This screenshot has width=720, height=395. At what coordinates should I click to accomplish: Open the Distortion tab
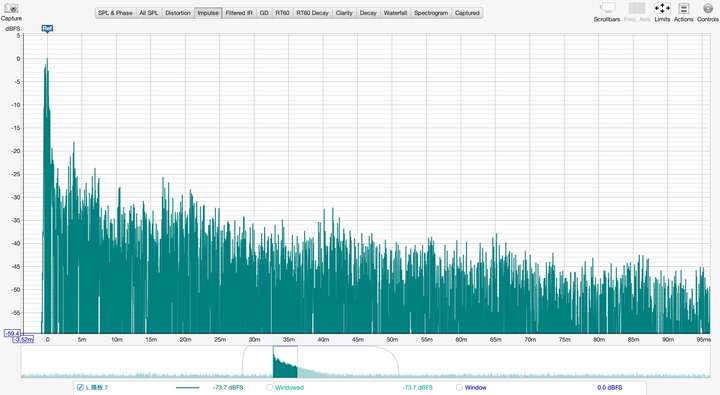tap(178, 13)
